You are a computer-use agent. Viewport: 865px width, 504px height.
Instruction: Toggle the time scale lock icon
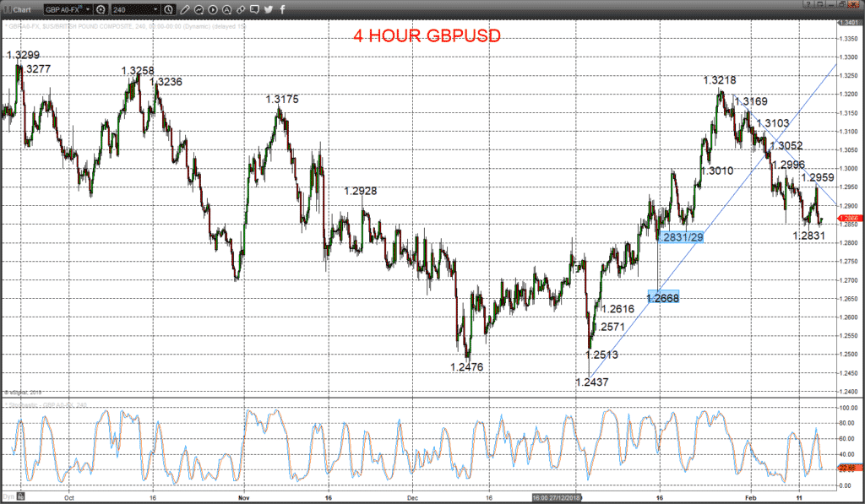coord(21,496)
